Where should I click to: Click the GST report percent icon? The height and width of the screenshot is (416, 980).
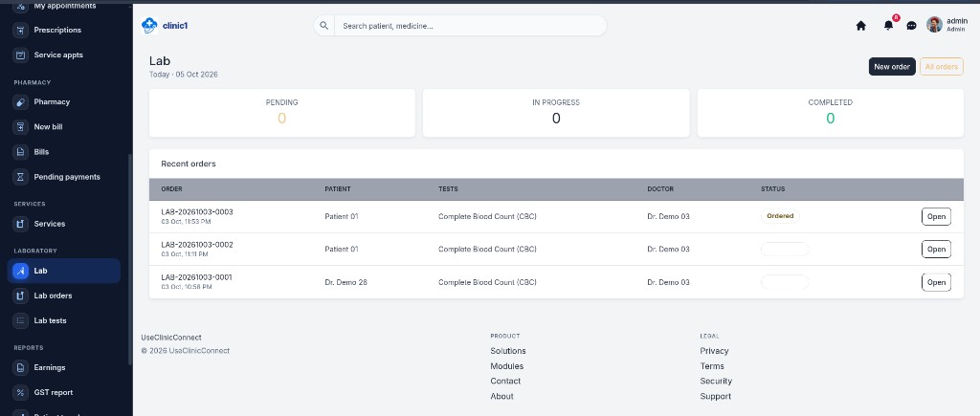tap(21, 392)
